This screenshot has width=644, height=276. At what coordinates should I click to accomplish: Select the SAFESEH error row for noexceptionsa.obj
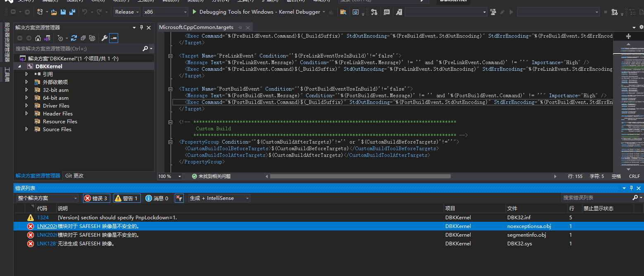pyautogui.click(x=165, y=226)
